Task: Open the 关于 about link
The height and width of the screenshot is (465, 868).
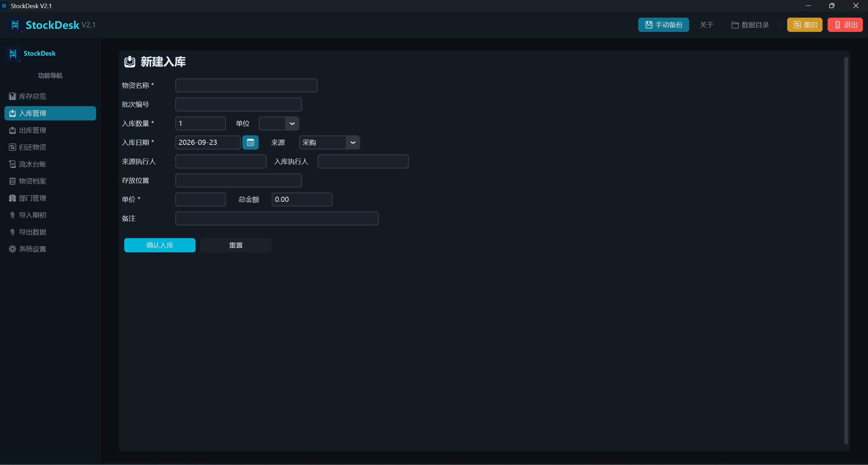Action: [706, 25]
